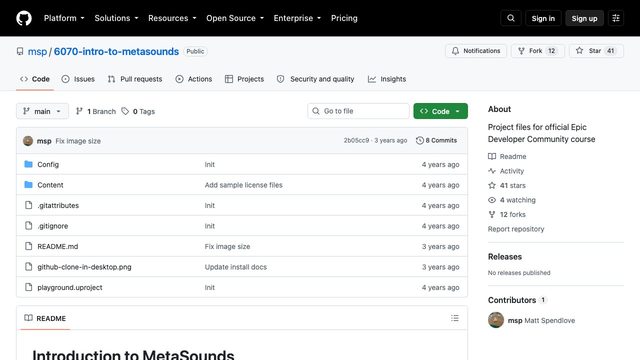Expand the Resources menu
The width and height of the screenshot is (640, 360).
(172, 18)
